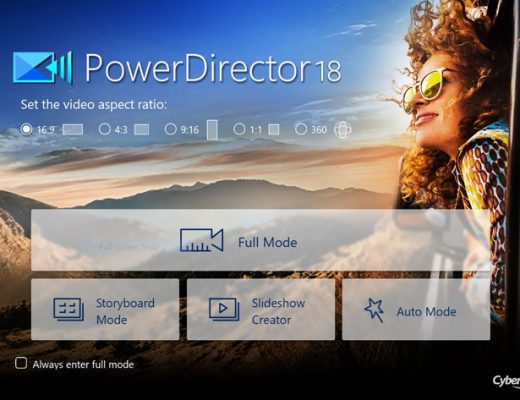The width and height of the screenshot is (520, 400).
Task: Select the 4:3 aspect ratio radio button
Action: pos(104,129)
